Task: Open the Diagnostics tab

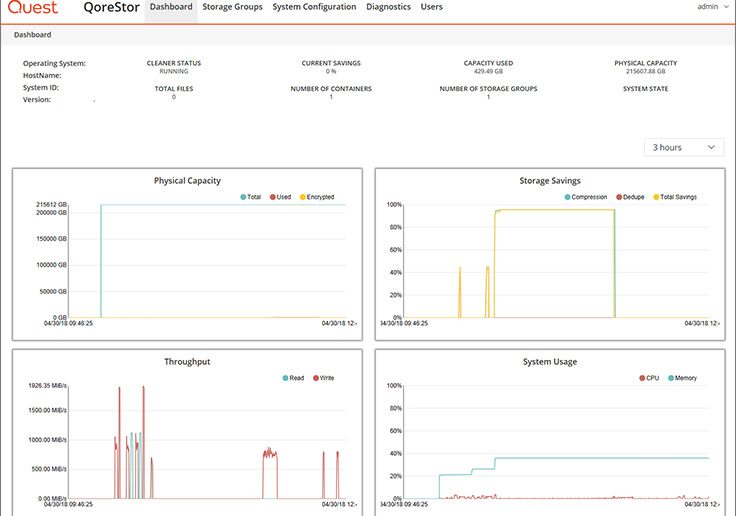Action: (x=388, y=7)
